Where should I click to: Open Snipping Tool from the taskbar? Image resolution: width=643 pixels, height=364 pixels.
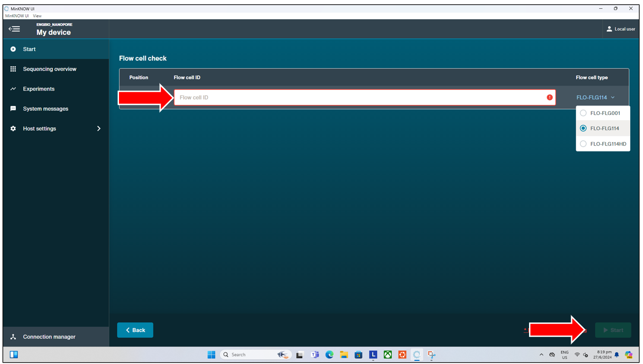click(431, 354)
